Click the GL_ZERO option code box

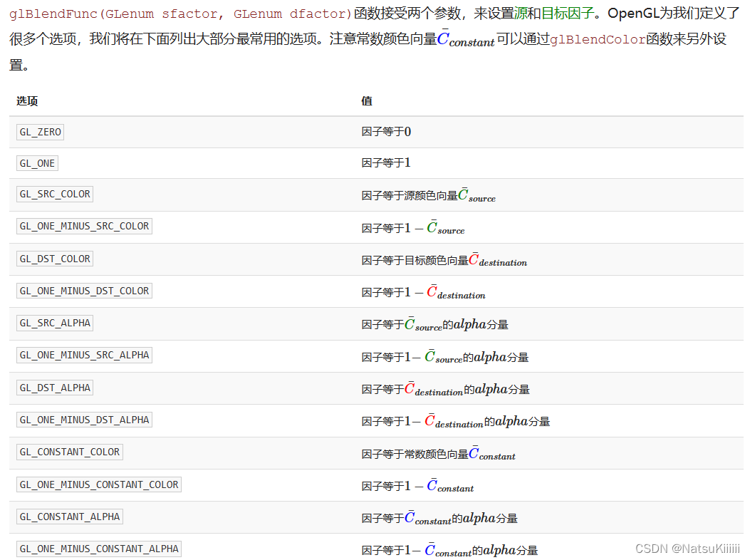coord(39,131)
